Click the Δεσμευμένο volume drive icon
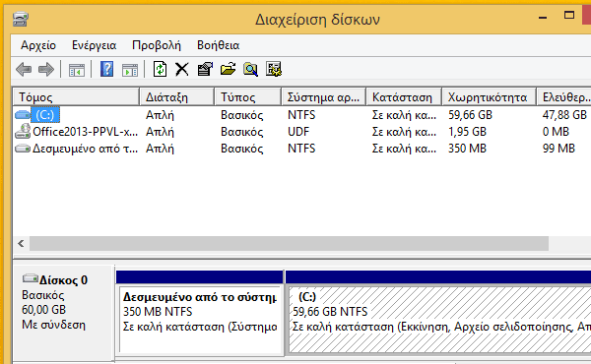The width and height of the screenshot is (591, 364). coord(23,149)
